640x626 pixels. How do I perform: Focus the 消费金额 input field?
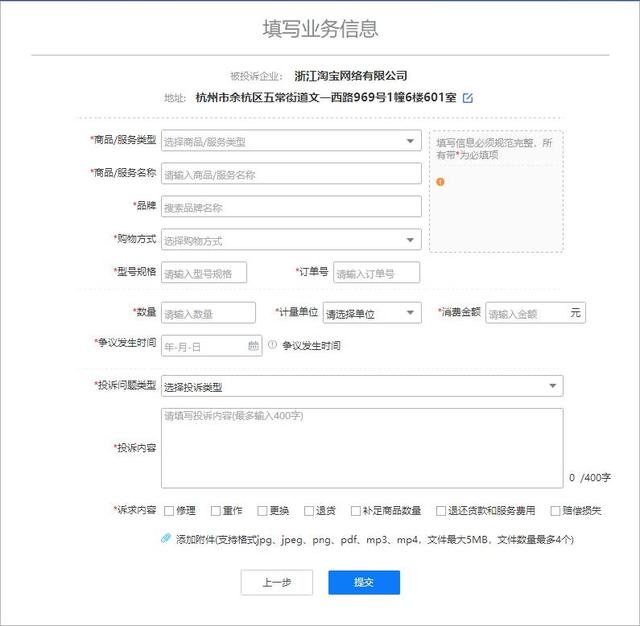tap(535, 313)
